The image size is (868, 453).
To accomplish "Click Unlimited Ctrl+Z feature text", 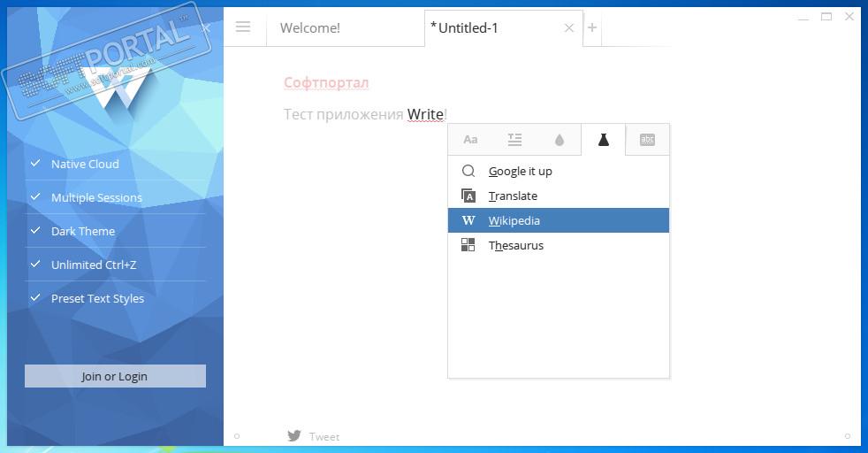I will click(94, 265).
